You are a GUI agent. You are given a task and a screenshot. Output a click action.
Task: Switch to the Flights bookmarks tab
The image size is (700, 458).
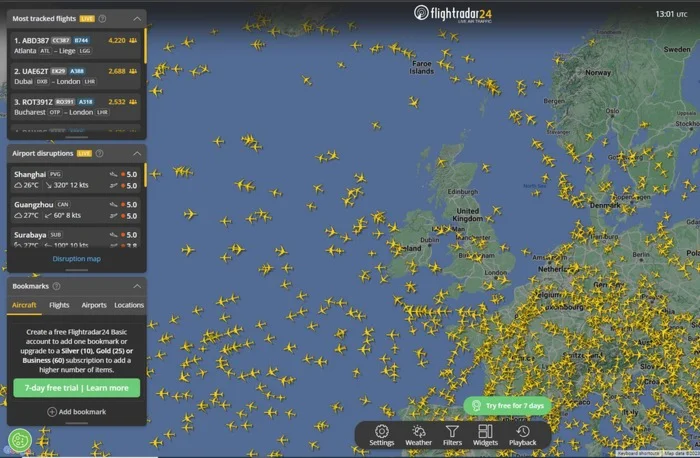(59, 305)
